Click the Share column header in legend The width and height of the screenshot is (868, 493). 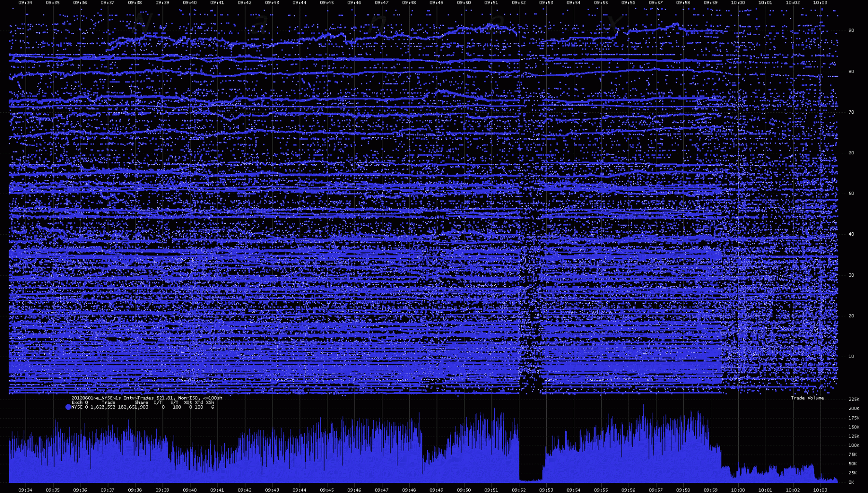[141, 402]
